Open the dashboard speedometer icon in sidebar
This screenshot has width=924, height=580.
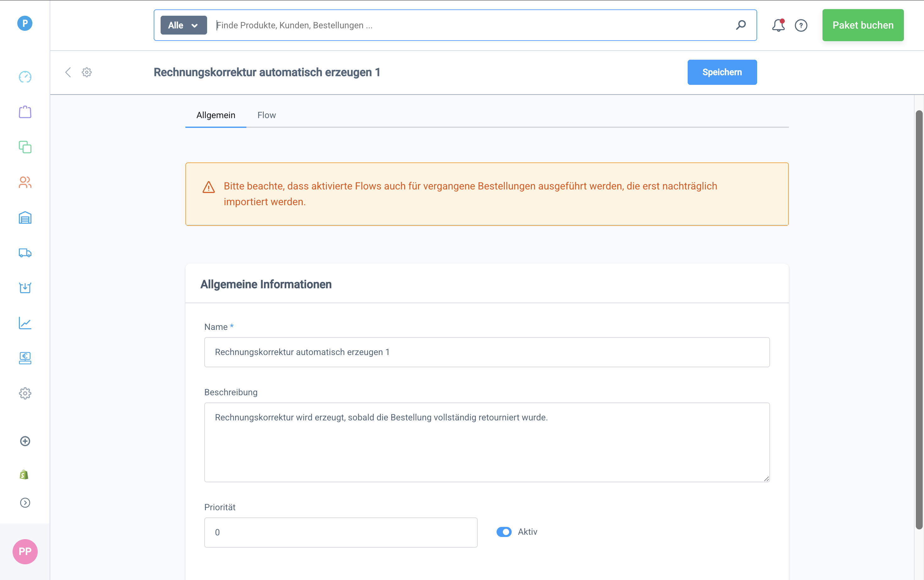tap(25, 77)
